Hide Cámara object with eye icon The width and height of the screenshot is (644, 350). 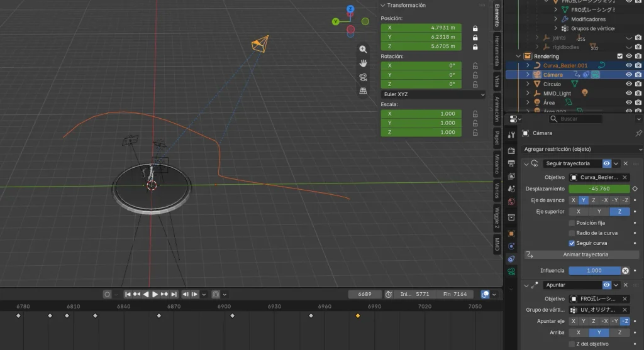[629, 75]
